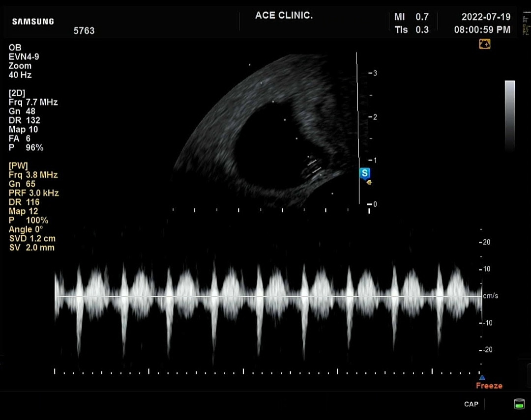This screenshot has width=531, height=420.
Task: Click the Zoom label
Action: (x=20, y=66)
